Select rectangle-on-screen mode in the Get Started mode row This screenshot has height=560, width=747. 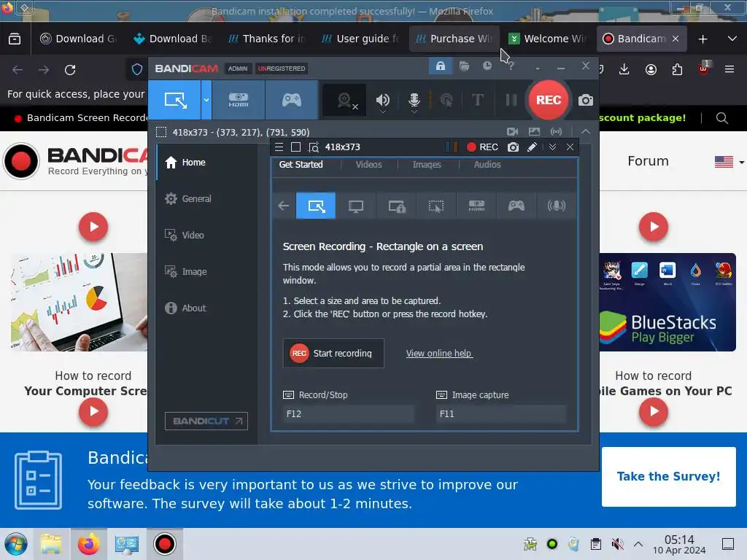316,206
